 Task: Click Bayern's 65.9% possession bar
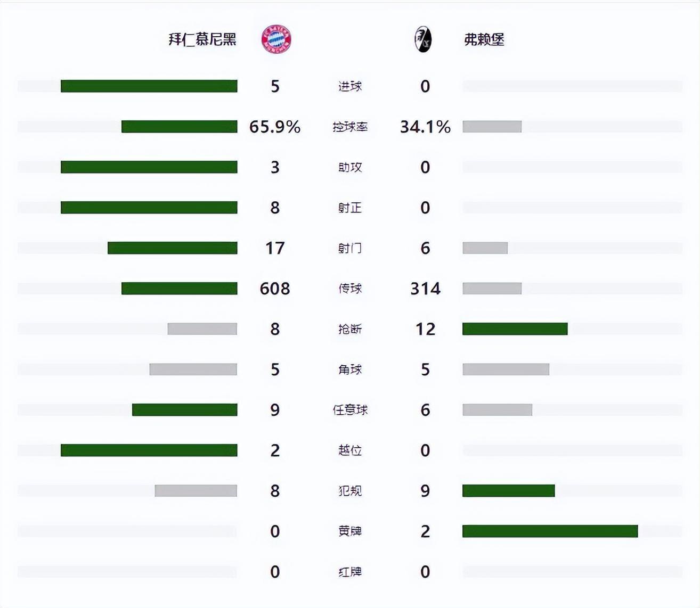coord(179,126)
